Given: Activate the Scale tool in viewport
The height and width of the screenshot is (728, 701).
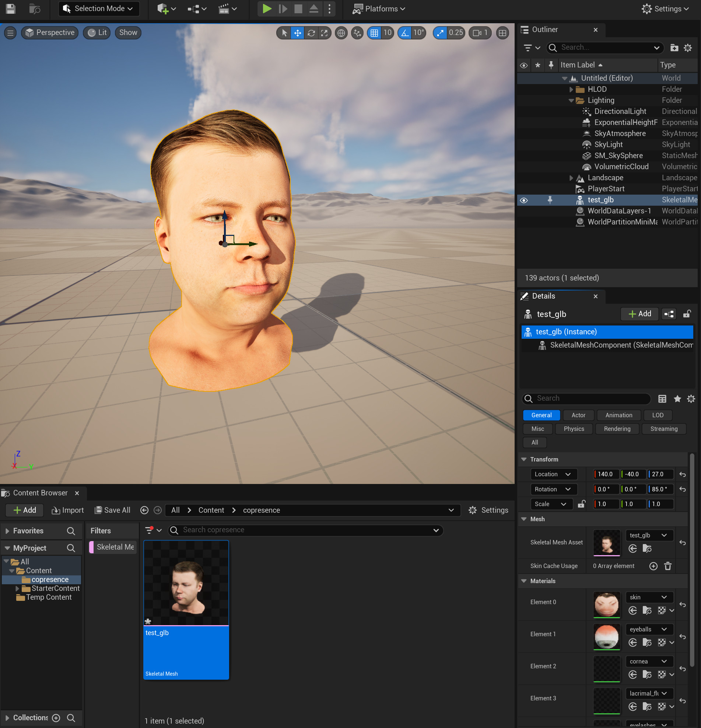Looking at the screenshot, I should pyautogui.click(x=324, y=33).
